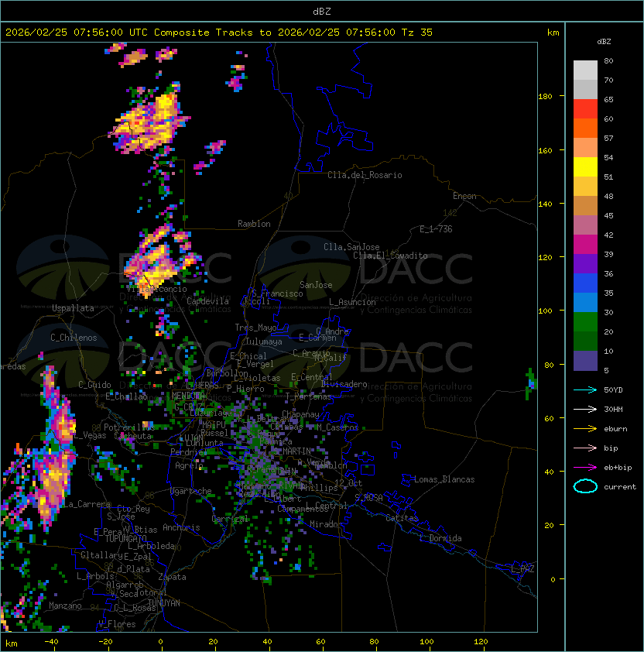This screenshot has width=644, height=652.
Task: Click the Encon place label
Action: pyautogui.click(x=464, y=196)
